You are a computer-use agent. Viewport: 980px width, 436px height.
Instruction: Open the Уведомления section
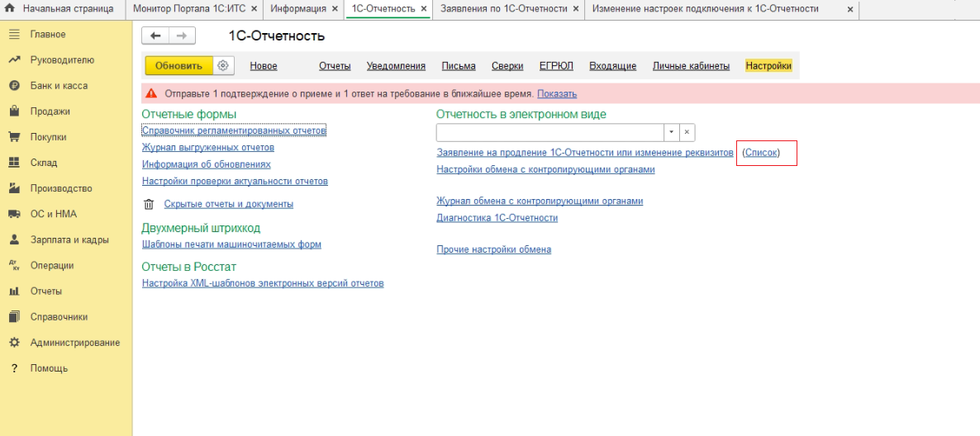click(x=397, y=65)
